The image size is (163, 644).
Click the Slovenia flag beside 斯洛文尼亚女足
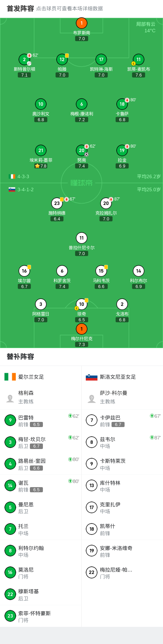(x=92, y=377)
